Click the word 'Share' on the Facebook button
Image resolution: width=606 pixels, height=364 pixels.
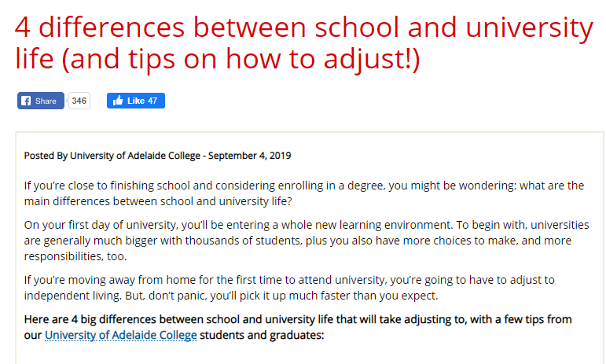pyautogui.click(x=46, y=101)
